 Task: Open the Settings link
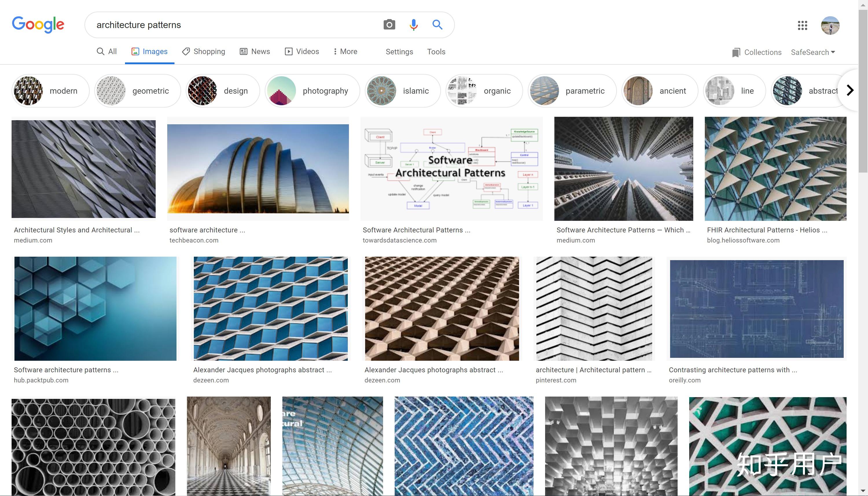tap(399, 51)
